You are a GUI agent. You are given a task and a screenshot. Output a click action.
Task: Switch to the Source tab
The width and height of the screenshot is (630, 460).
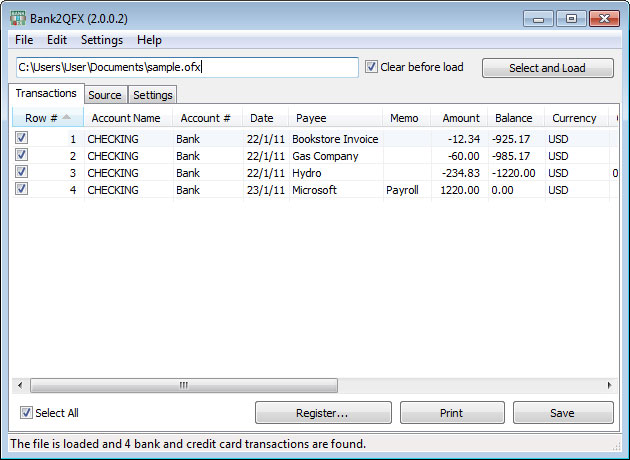coord(104,95)
